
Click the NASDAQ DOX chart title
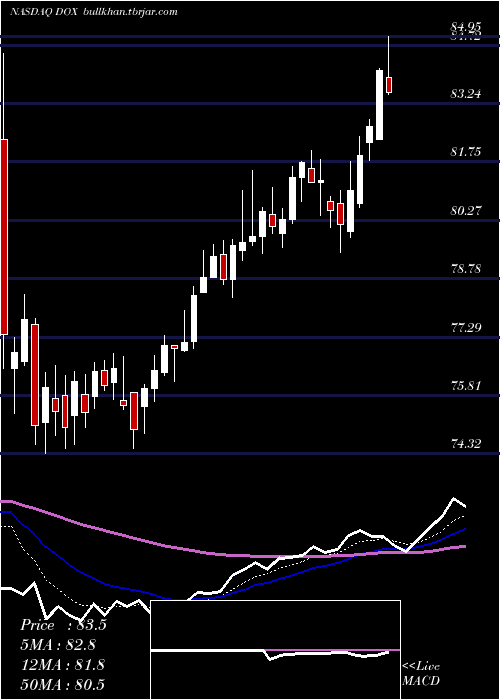pyautogui.click(x=44, y=12)
